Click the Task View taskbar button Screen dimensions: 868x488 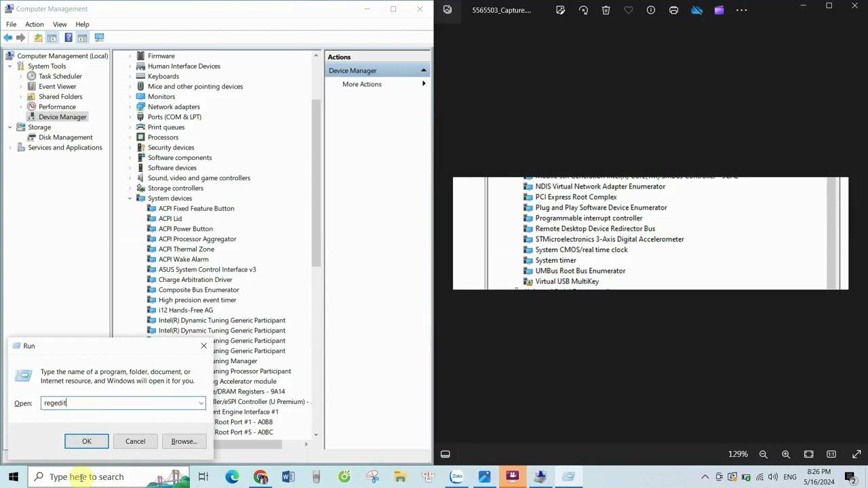pyautogui.click(x=203, y=476)
